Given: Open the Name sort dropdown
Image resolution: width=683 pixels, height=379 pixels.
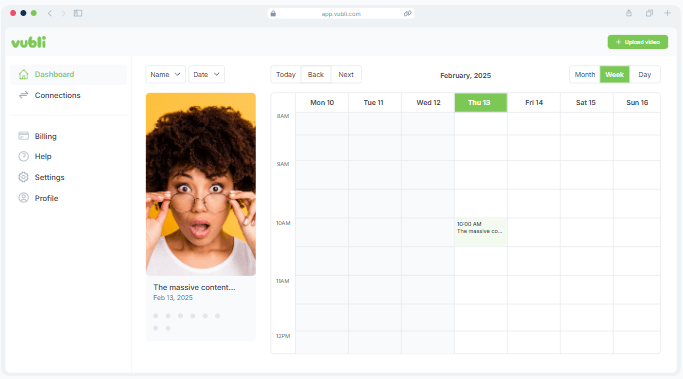Looking at the screenshot, I should click(x=166, y=74).
